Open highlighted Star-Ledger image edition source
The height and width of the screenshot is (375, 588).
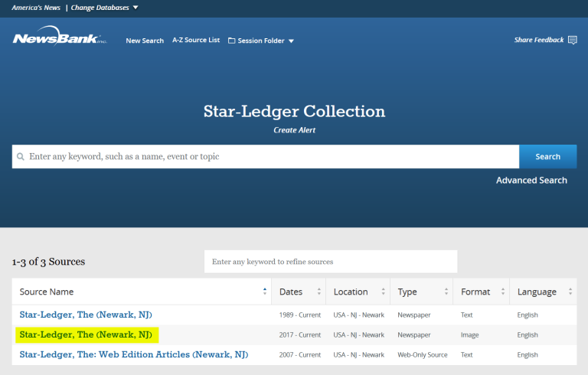[x=86, y=335]
